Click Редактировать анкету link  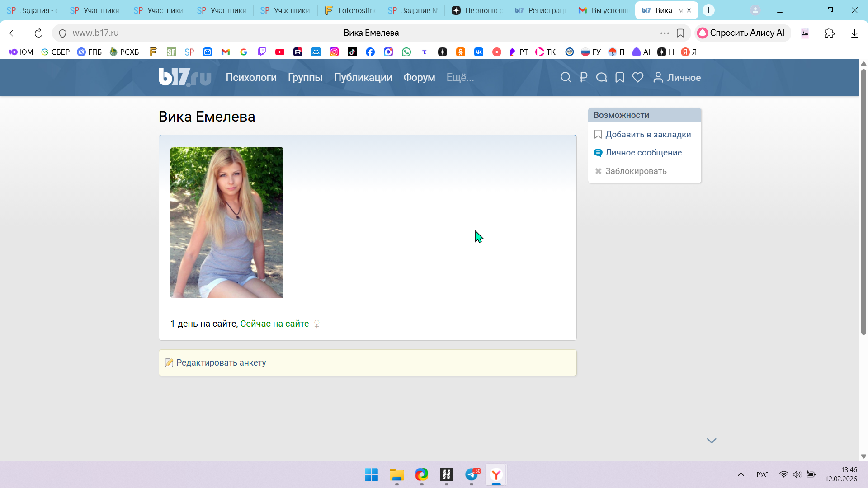221,363
